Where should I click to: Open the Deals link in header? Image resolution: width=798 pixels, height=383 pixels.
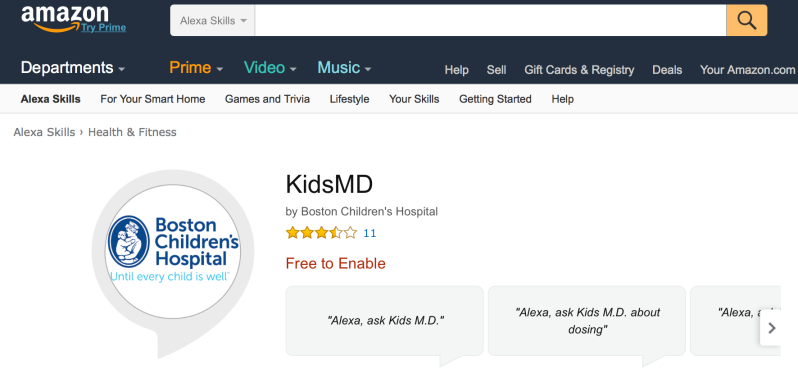[x=667, y=70]
